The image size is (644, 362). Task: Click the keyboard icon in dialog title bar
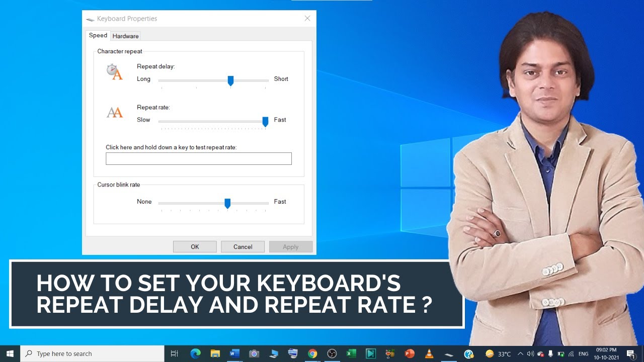[90, 19]
